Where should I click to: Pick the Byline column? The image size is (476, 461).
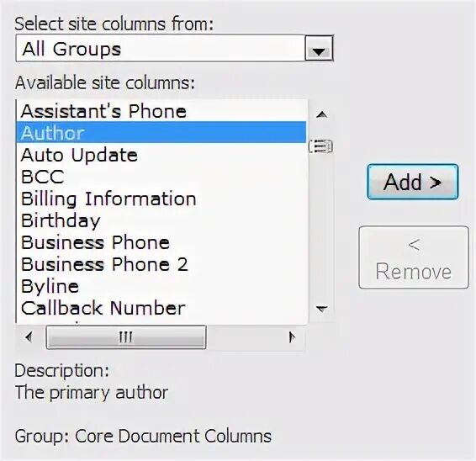tap(161, 286)
